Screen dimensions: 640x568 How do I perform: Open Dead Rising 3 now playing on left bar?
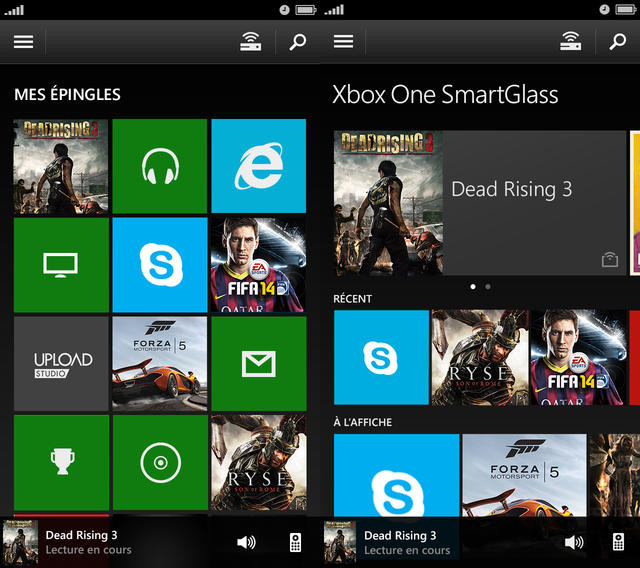[x=89, y=542]
